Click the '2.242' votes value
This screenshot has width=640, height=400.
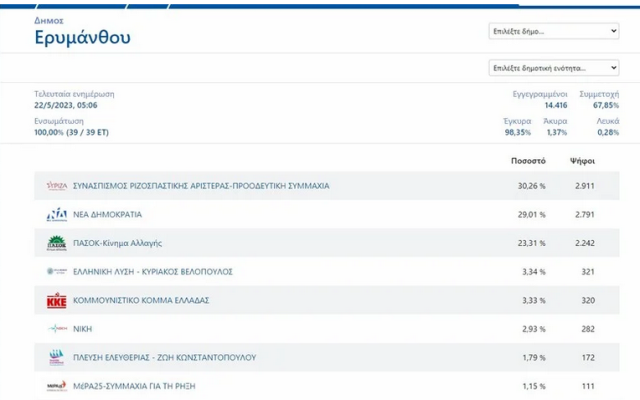585,243
